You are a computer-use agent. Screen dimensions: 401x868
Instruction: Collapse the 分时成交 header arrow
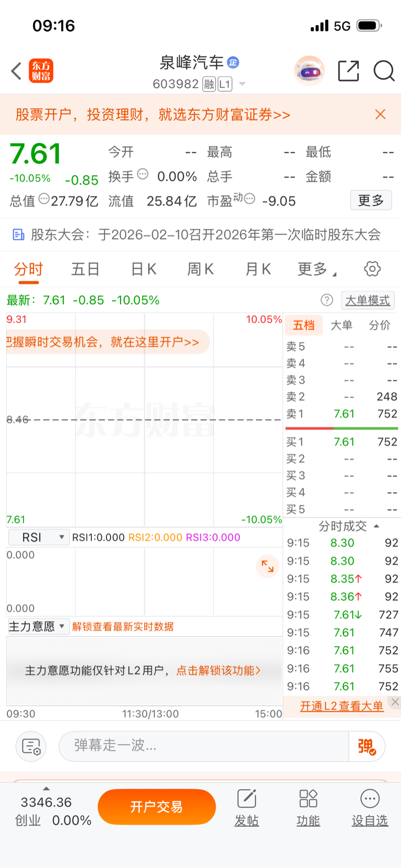tap(376, 526)
